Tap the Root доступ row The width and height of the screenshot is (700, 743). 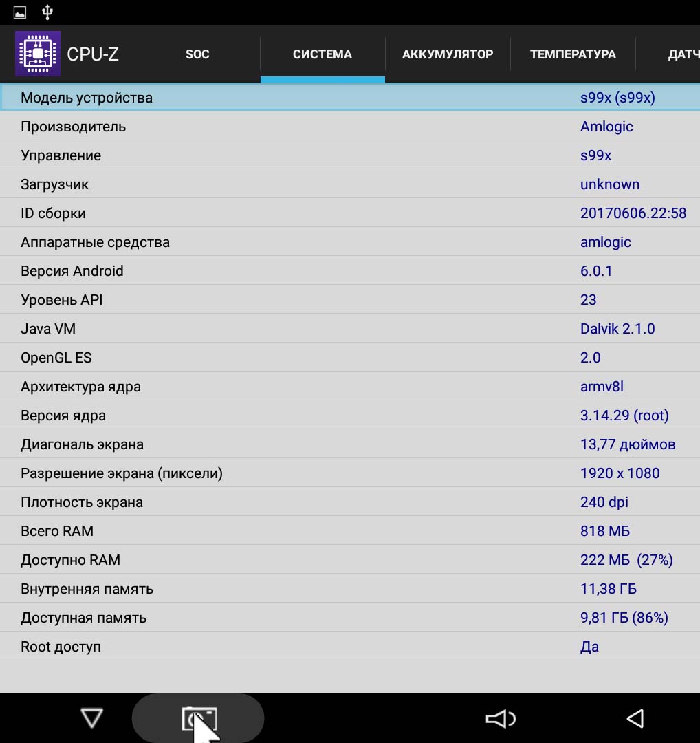coord(350,647)
